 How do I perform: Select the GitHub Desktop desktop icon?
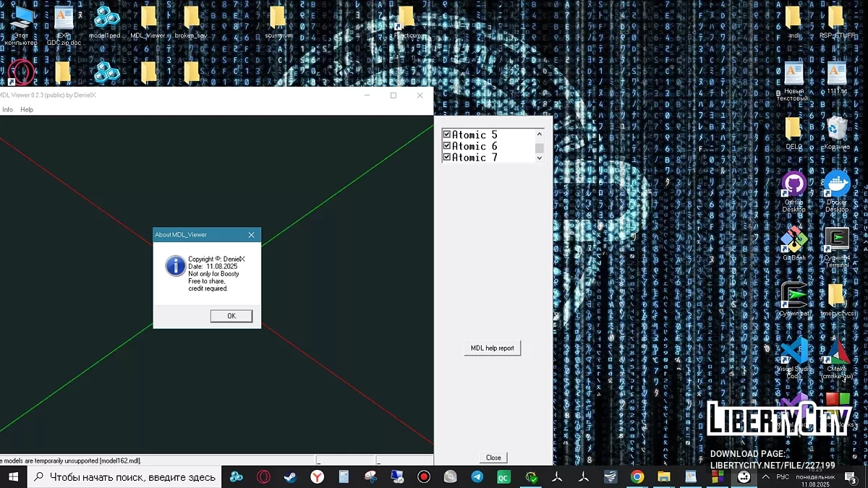[x=793, y=184]
